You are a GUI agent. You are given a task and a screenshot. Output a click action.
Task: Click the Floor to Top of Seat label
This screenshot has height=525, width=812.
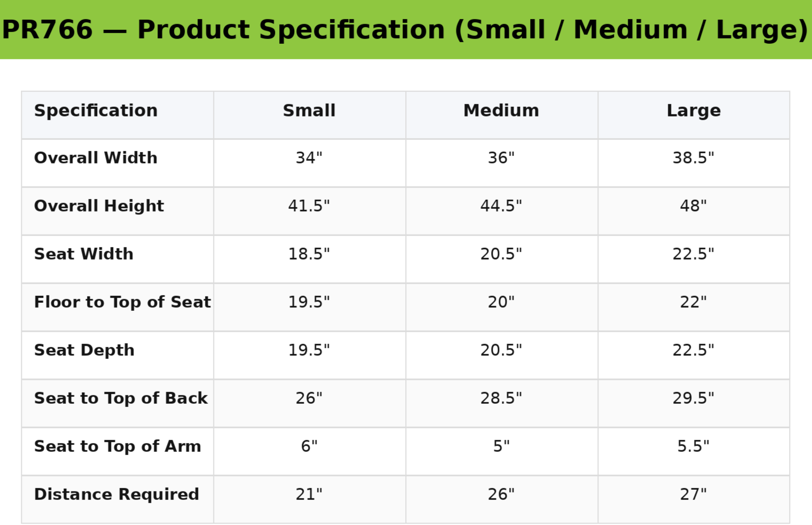123,302
